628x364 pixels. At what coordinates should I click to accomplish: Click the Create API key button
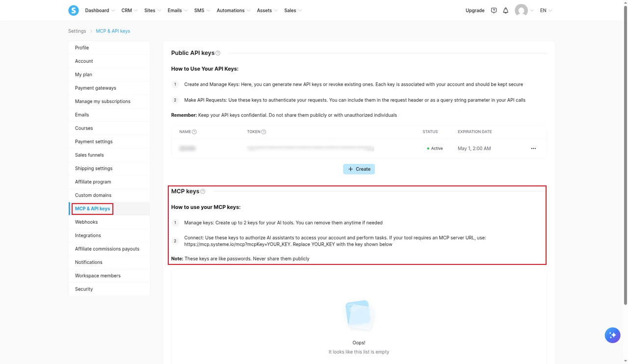click(359, 169)
